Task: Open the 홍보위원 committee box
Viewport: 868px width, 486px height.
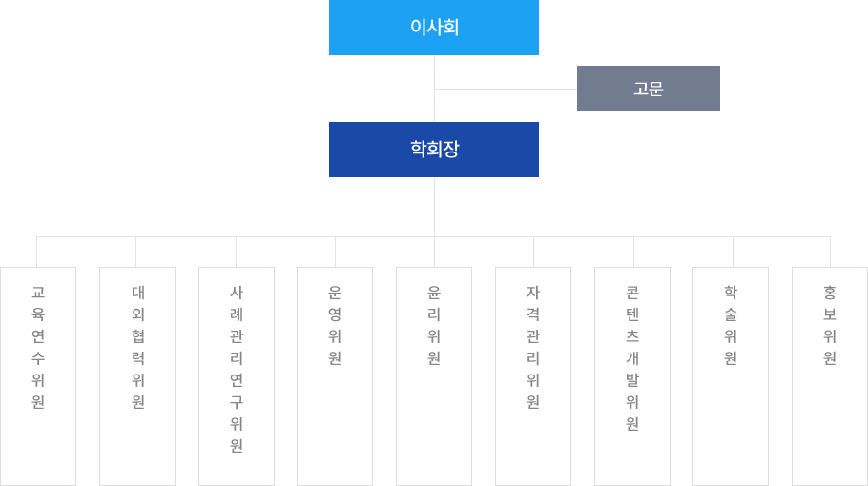Action: 830,376
